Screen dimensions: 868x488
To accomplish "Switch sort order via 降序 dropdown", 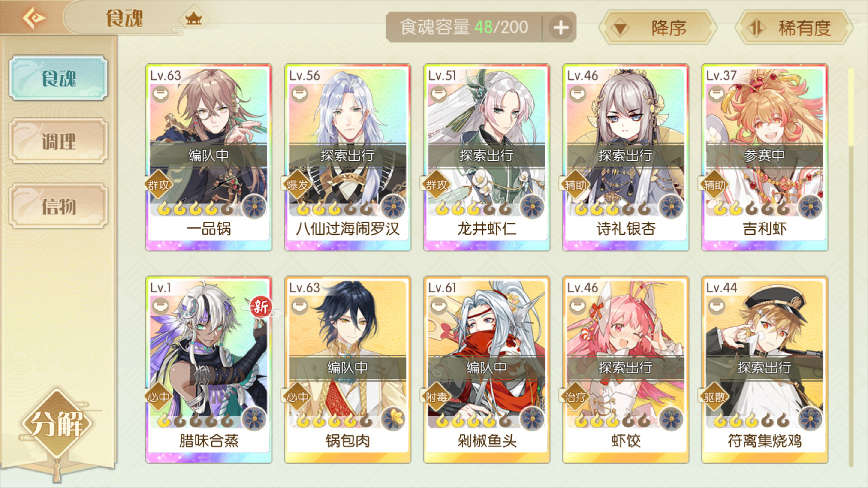I will coord(658,28).
